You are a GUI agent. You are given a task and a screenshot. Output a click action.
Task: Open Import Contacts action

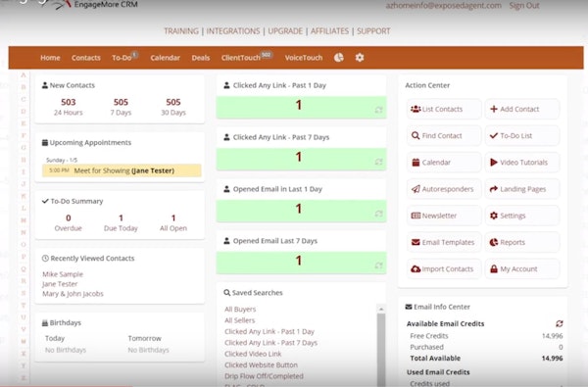pyautogui.click(x=444, y=268)
